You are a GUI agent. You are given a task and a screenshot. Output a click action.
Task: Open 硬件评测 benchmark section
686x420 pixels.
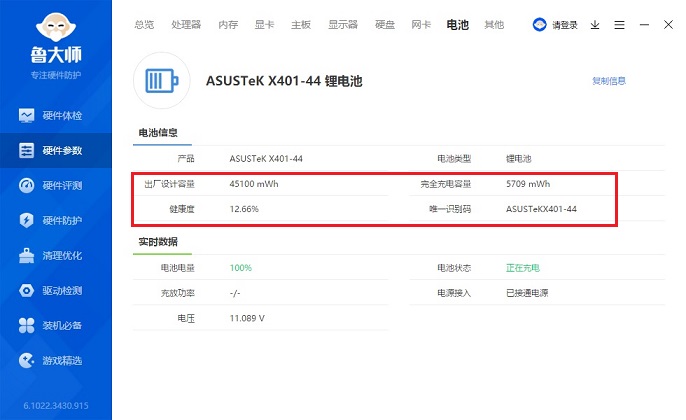55,186
